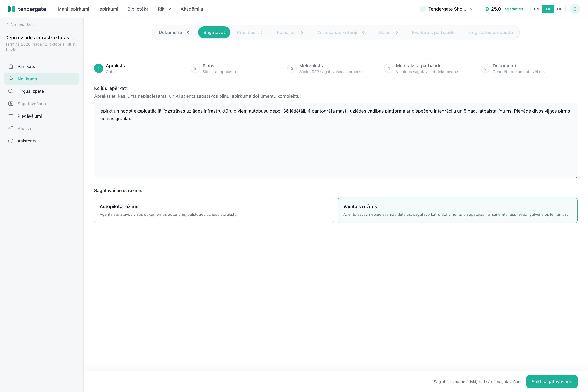
Task: Click the Sagatavošana list icon
Action: (x=11, y=104)
